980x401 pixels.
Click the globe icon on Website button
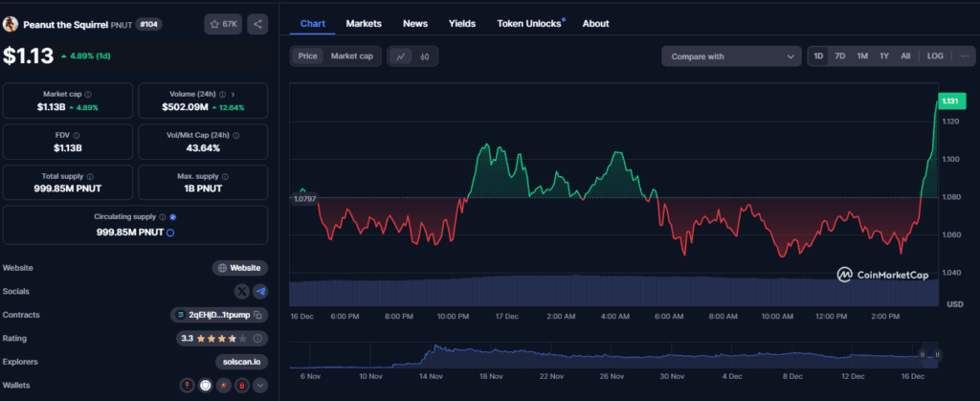222,268
